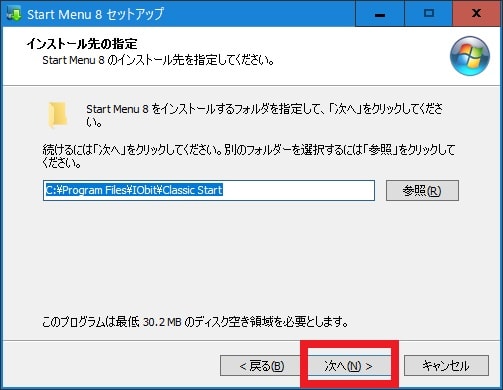This screenshot has width=503, height=390.
Task: Open folder browser with 参照(R) button
Action: click(x=422, y=191)
